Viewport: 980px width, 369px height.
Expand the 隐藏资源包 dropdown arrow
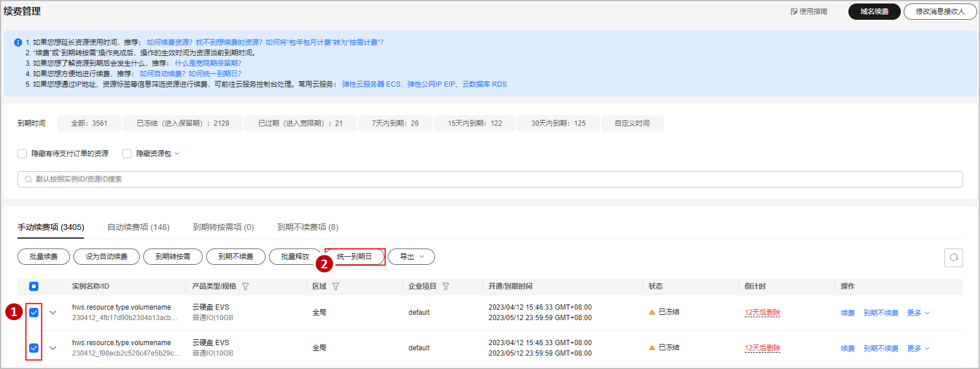[x=177, y=154]
